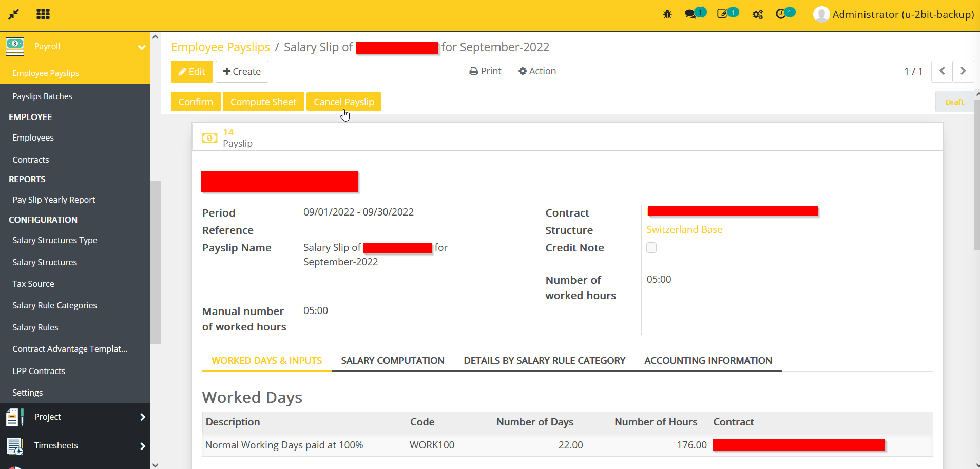Open the notes edit icon in top bar
Screen dimensions: 980x469
pyautogui.click(x=722, y=14)
